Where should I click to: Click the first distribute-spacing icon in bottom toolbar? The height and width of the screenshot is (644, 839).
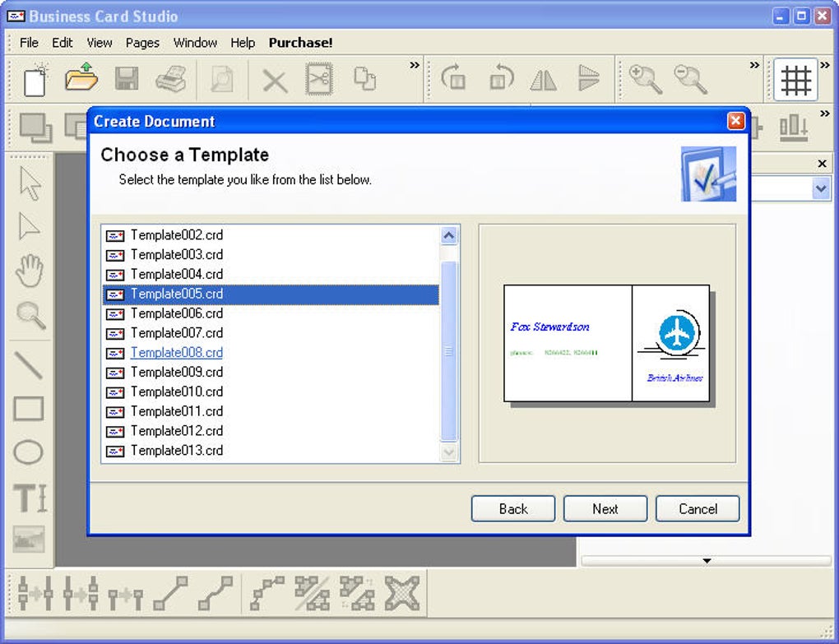(35, 593)
